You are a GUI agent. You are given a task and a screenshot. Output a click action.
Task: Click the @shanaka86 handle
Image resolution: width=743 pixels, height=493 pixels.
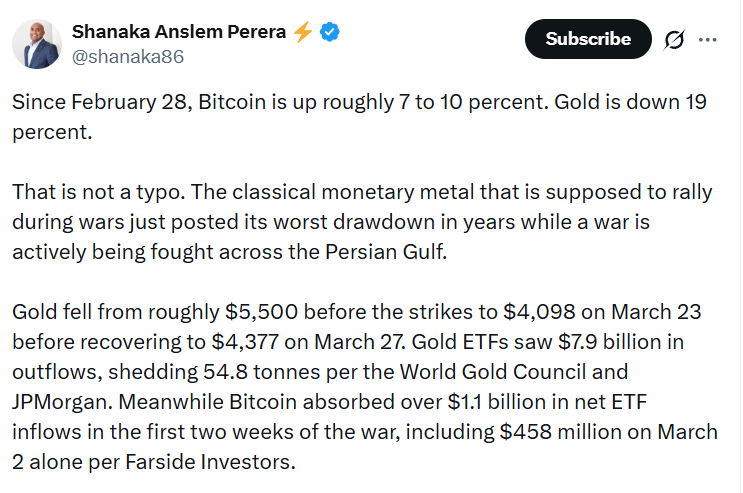tap(127, 57)
